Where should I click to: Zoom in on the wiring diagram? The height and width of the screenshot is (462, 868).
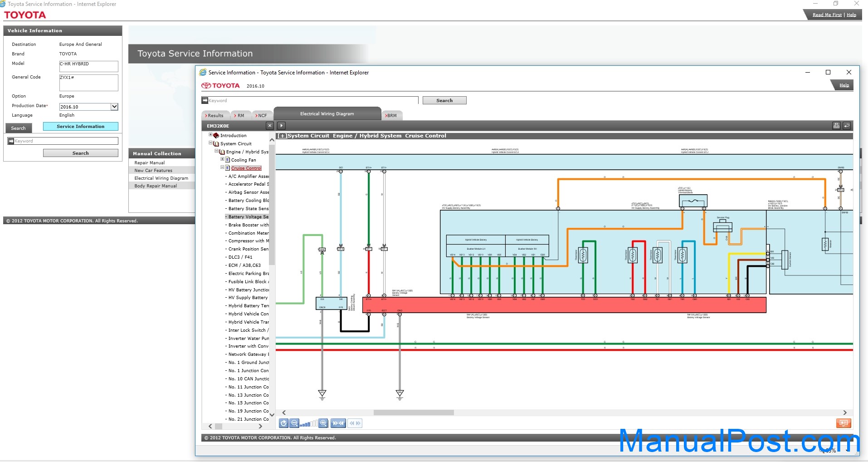[323, 423]
